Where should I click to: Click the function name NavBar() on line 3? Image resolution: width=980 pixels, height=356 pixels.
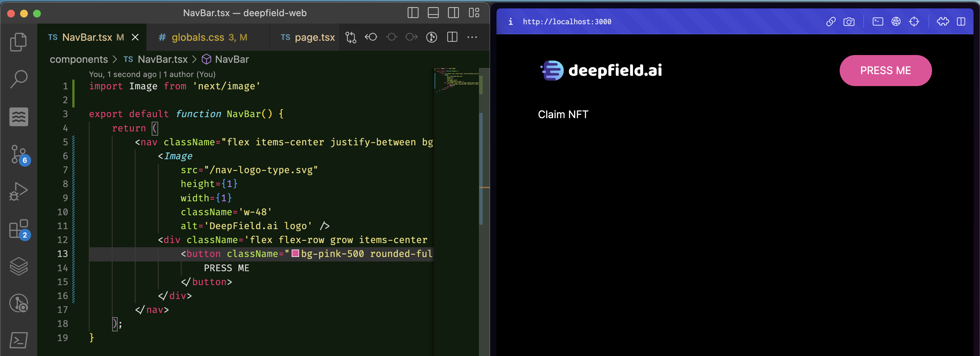pyautogui.click(x=250, y=114)
